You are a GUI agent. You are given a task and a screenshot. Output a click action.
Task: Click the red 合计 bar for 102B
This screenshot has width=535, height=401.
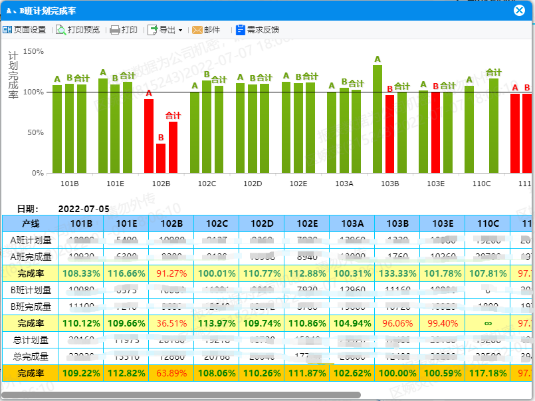click(173, 147)
